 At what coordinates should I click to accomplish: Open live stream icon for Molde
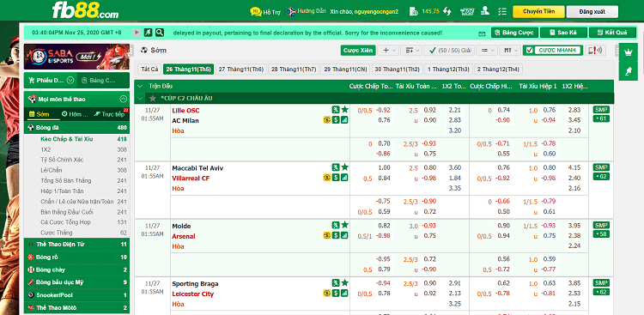coord(336,225)
